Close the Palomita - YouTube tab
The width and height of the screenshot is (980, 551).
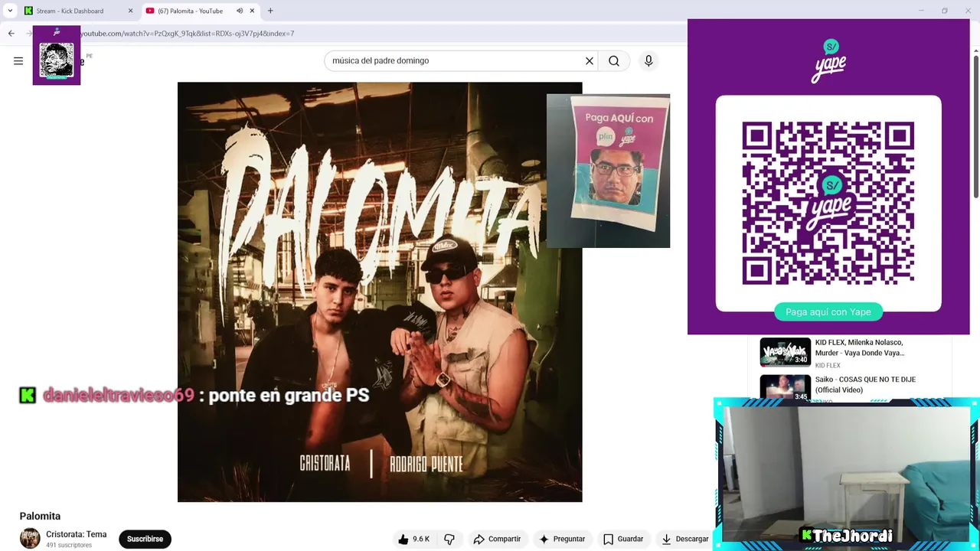253,11
